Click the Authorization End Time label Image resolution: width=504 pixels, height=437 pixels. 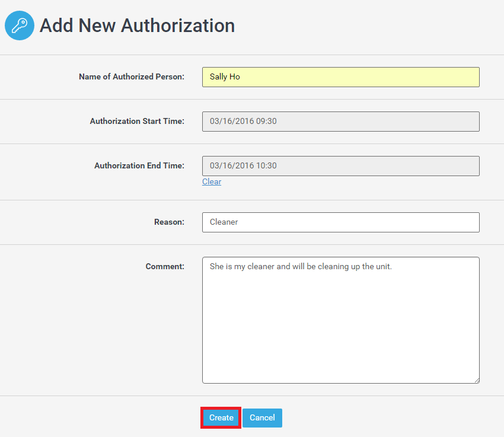(x=139, y=166)
